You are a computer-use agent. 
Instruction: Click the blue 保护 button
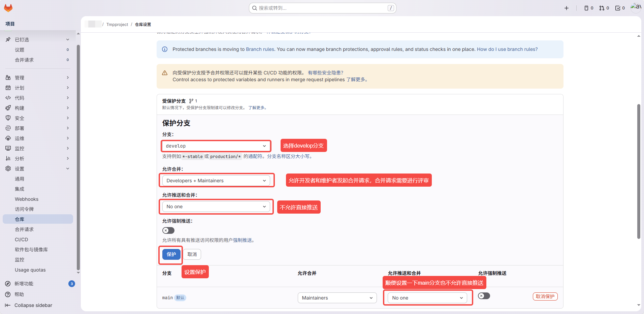click(171, 254)
